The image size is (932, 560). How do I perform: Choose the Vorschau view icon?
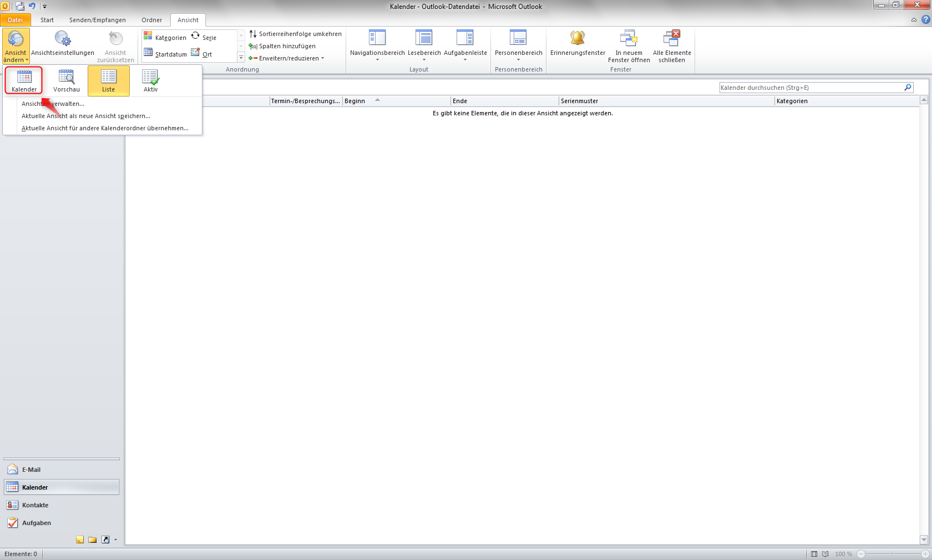(x=66, y=80)
